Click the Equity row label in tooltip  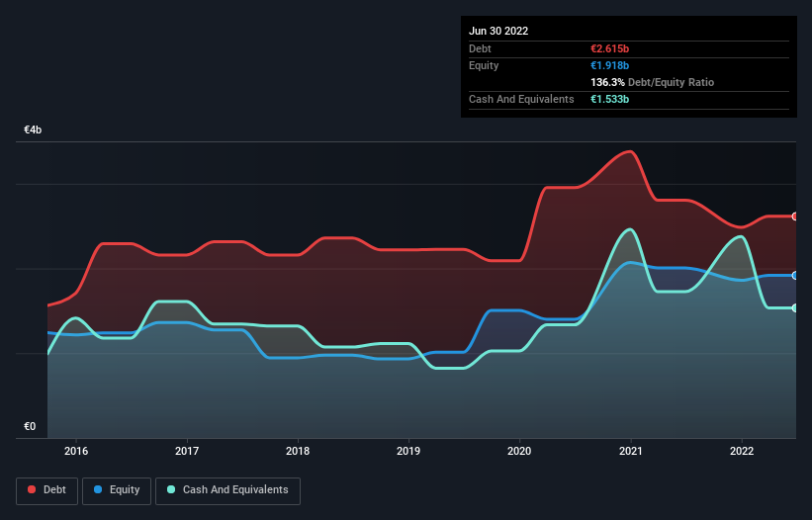(484, 65)
